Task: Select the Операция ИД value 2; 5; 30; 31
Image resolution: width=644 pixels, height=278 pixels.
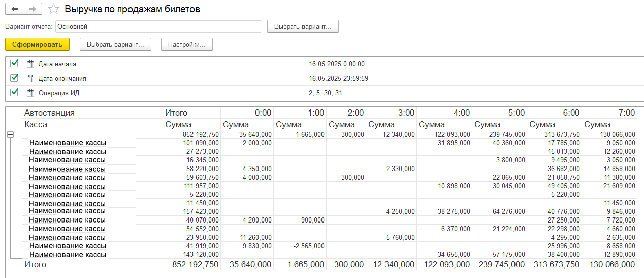Action: 326,93
